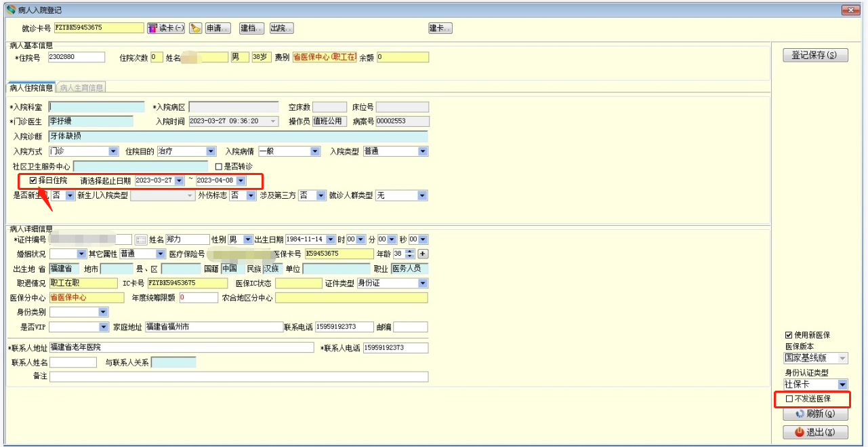Click the 退出 exit button

coord(815,431)
